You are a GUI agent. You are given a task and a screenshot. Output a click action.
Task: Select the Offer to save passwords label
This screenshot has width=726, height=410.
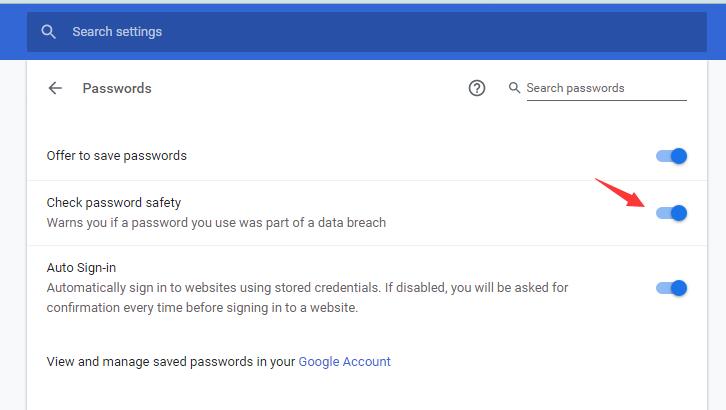tap(117, 155)
